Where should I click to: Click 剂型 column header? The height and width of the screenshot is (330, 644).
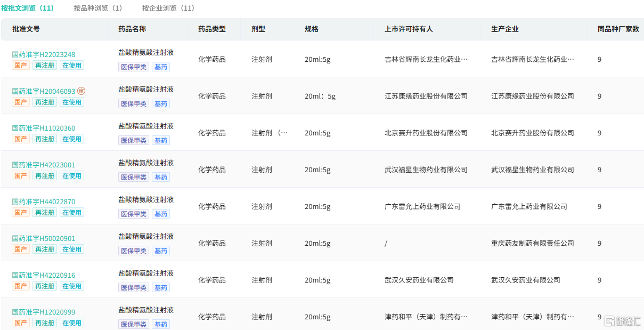pos(258,29)
